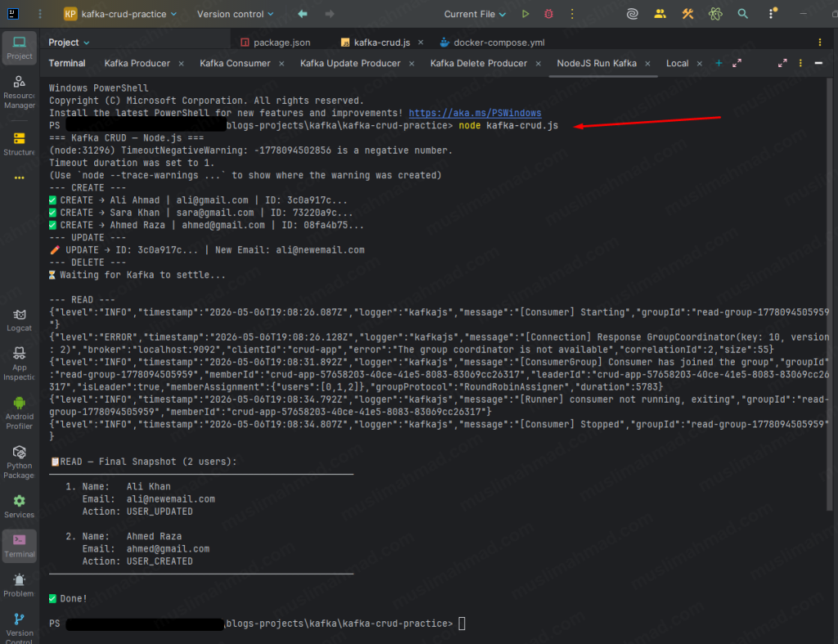Close the Kafka Producer tab
The image size is (838, 644).
tap(181, 63)
